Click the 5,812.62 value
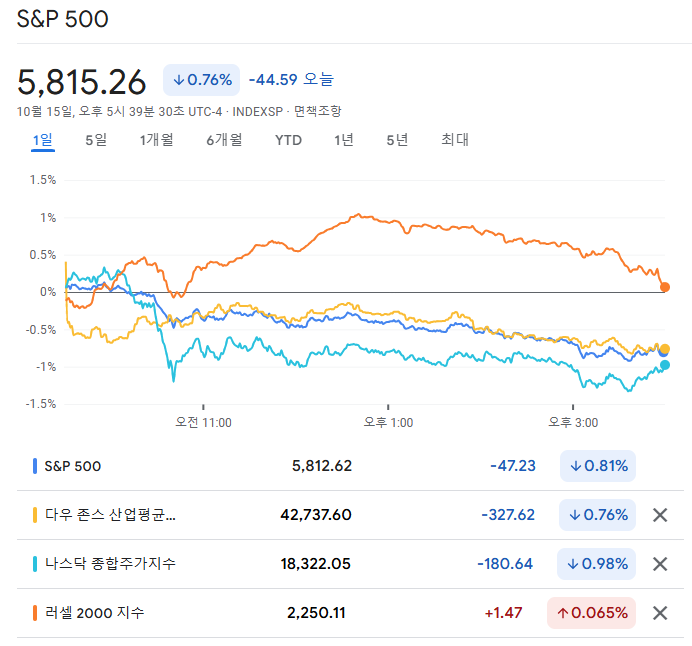This screenshot has width=692, height=646. 322,466
